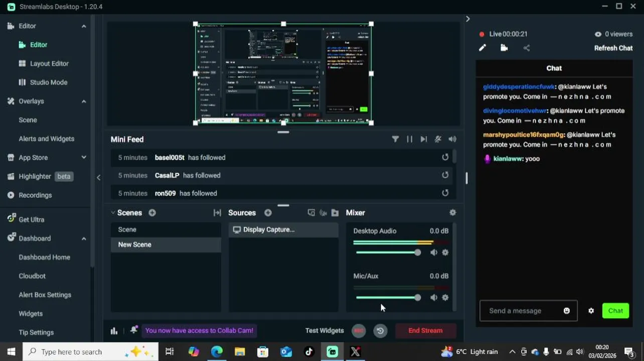Mute event alerts in the Mini Feed

point(438,139)
